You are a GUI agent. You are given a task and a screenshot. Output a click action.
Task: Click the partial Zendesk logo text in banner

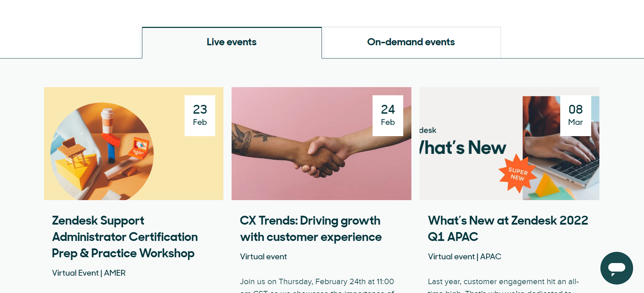point(428,130)
